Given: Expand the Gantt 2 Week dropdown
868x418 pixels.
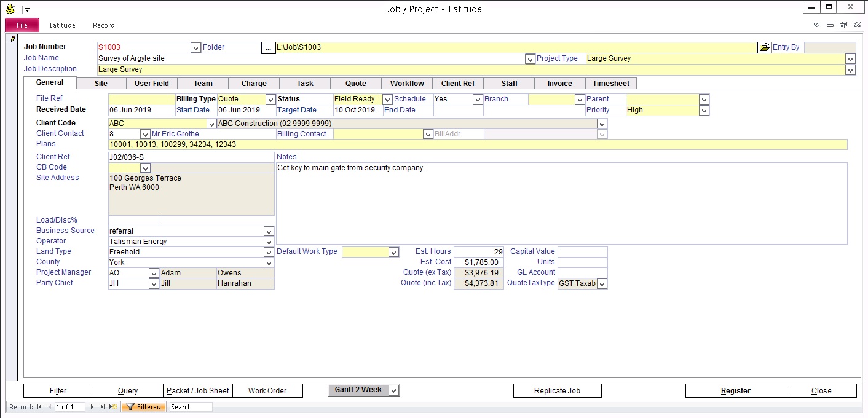Looking at the screenshot, I should tap(394, 390).
